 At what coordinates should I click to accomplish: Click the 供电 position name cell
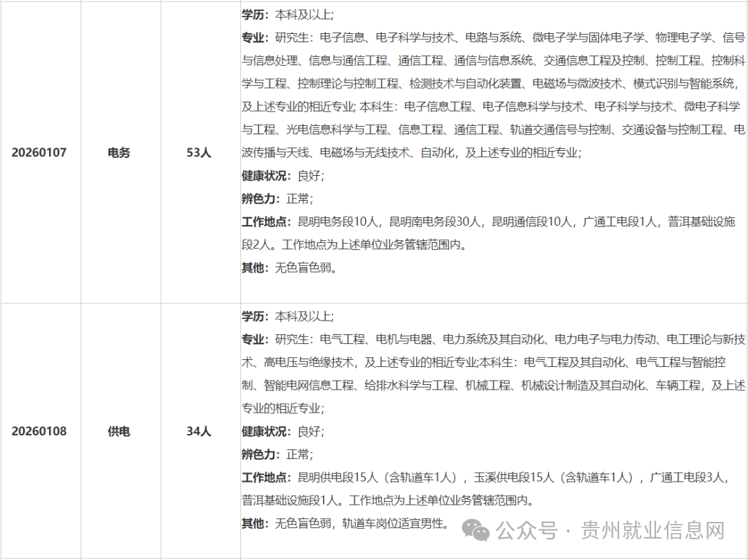(119, 431)
